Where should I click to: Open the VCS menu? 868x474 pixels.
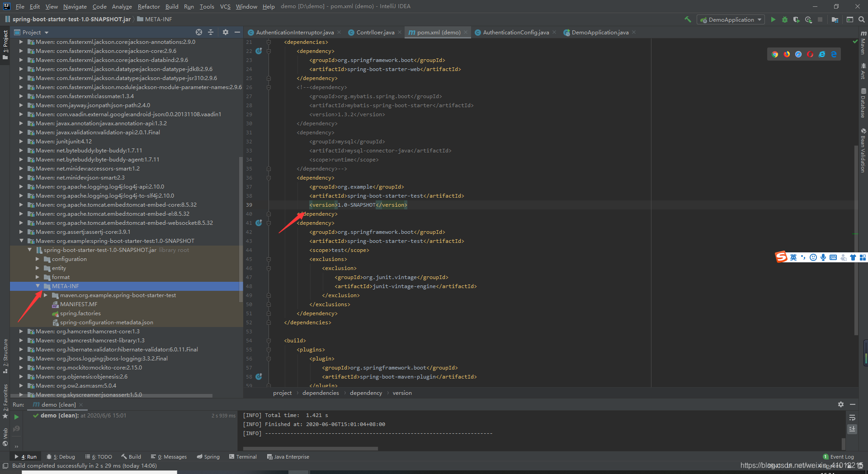(x=225, y=6)
